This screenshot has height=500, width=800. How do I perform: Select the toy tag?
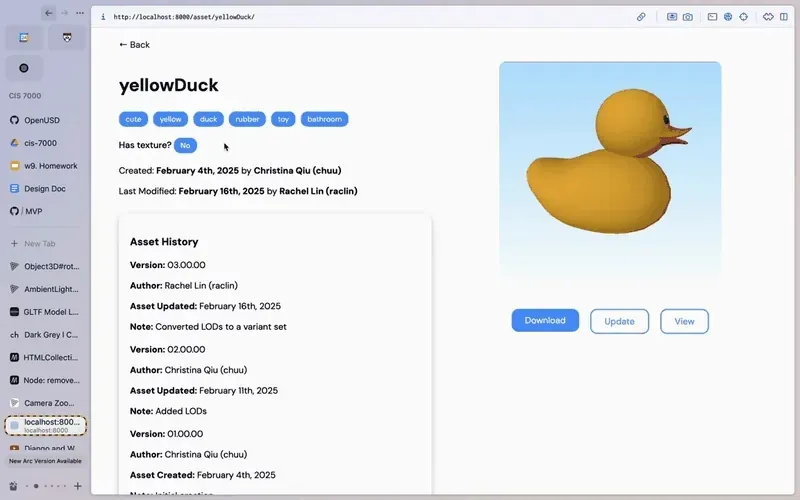point(283,119)
